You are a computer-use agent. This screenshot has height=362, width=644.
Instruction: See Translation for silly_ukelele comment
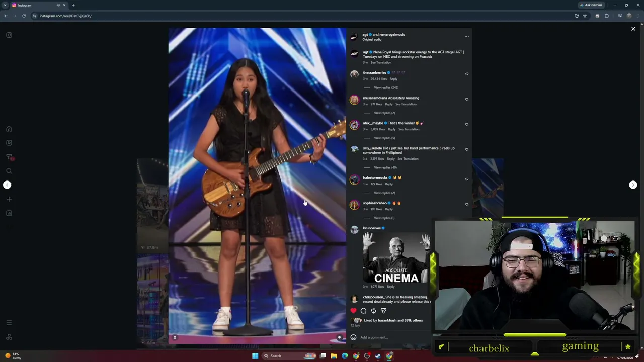click(408, 159)
